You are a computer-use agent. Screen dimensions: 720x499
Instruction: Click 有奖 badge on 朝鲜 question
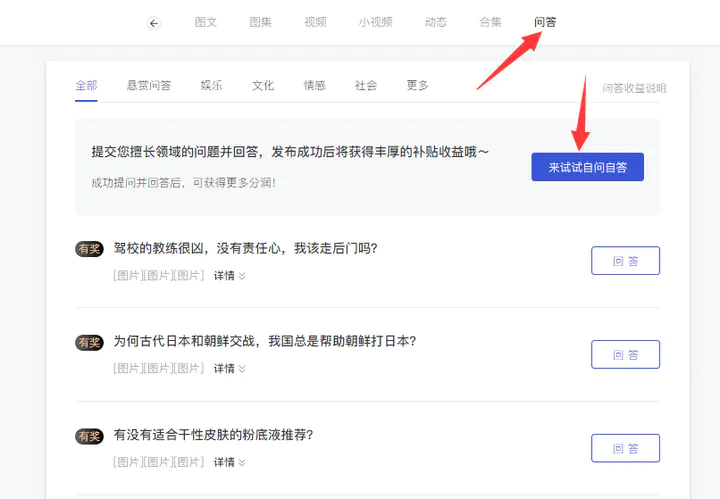click(x=89, y=342)
